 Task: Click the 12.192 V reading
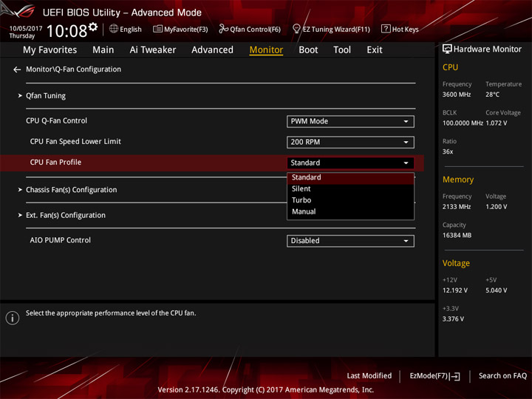point(455,291)
